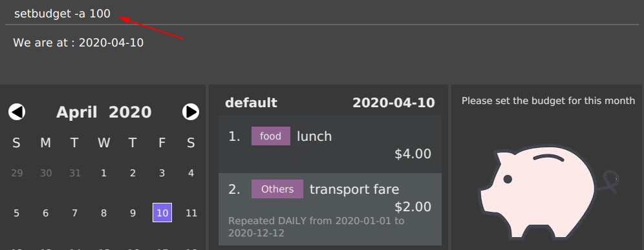Select April 11 in the calendar
Screen dimensions: 644x250
[x=191, y=213]
